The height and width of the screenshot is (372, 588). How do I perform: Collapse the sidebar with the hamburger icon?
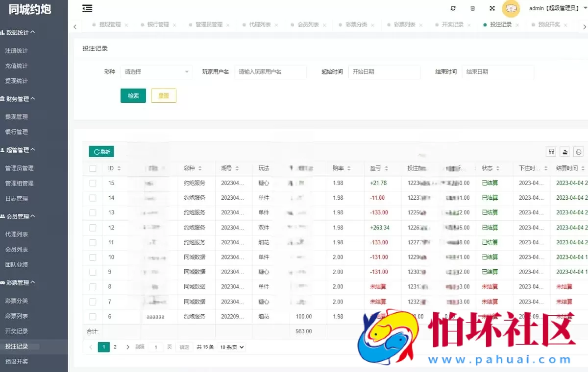[87, 8]
